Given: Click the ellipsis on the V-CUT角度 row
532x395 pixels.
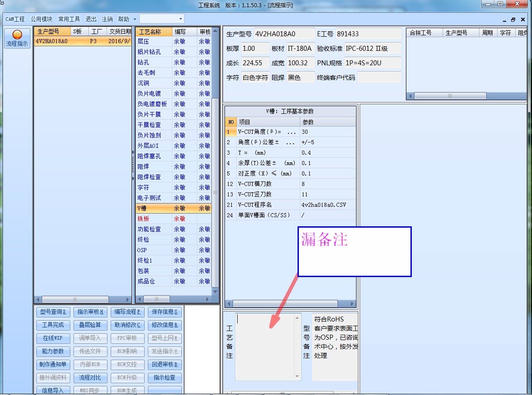Looking at the screenshot, I should click(292, 132).
